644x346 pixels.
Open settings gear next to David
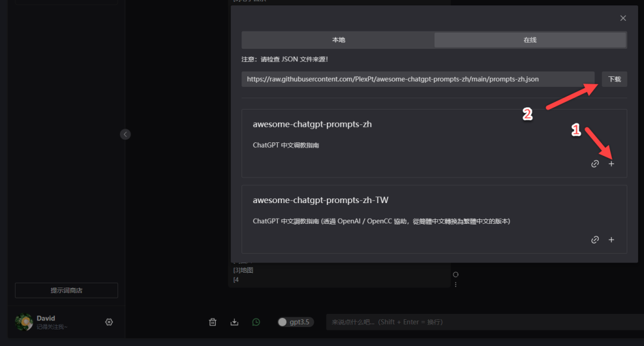click(109, 322)
